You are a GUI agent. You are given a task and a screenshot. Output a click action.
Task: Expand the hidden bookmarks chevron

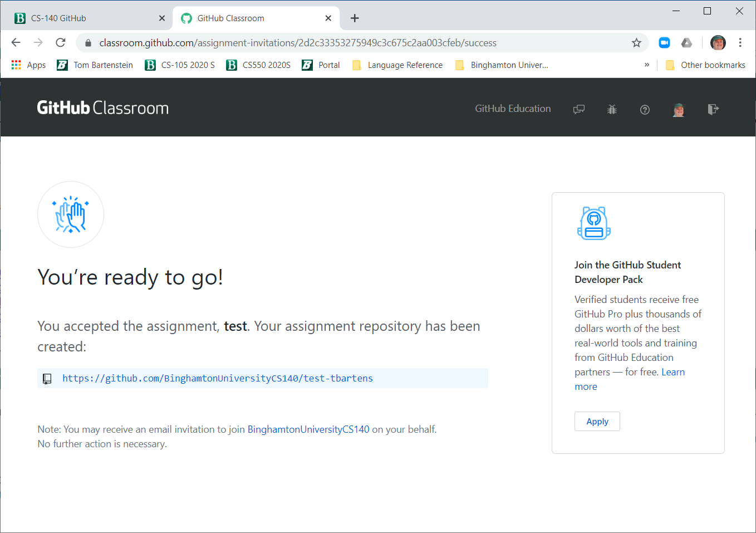point(646,65)
